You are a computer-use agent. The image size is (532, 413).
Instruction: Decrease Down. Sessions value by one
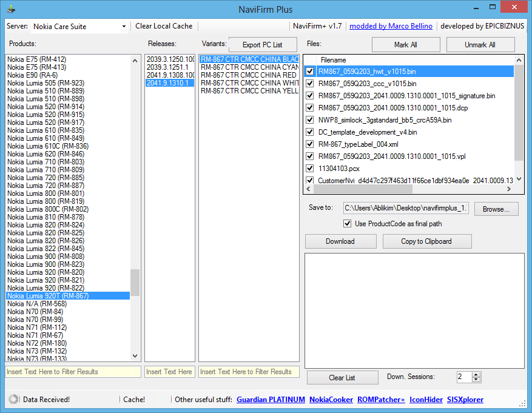[x=476, y=380]
